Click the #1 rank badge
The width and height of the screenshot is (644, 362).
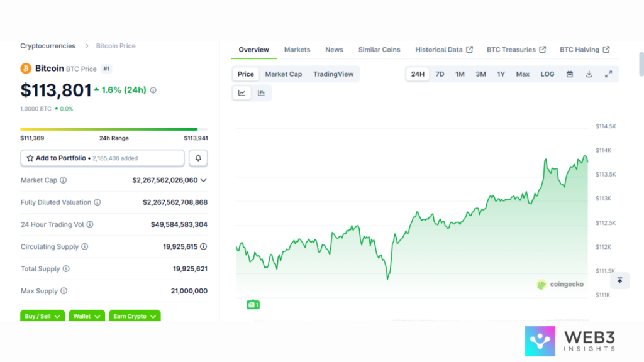tap(106, 69)
